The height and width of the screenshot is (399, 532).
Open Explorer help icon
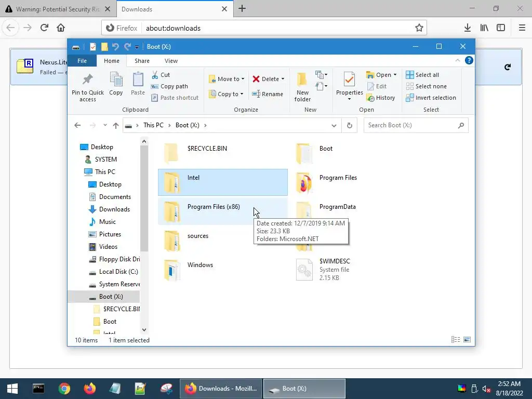pos(469,60)
